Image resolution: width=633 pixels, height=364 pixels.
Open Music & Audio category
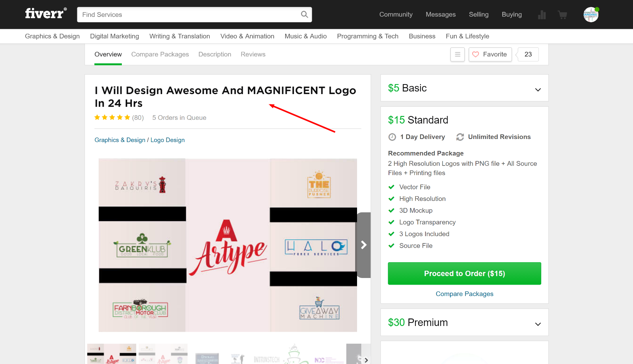coord(306,36)
